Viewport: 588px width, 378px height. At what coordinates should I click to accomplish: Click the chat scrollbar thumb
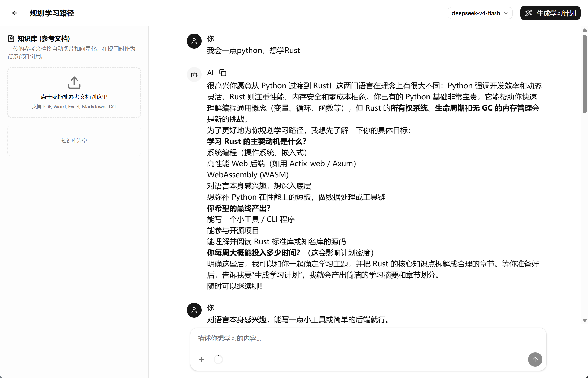(x=585, y=74)
